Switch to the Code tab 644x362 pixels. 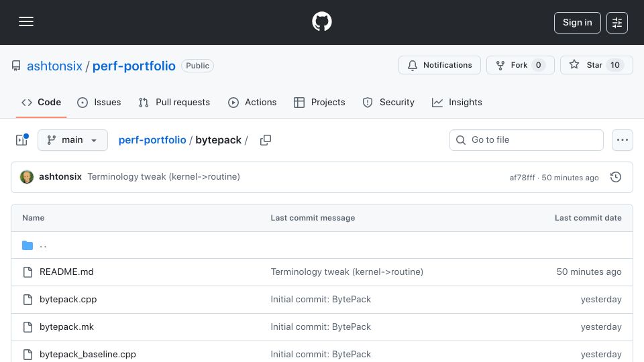[x=41, y=102]
